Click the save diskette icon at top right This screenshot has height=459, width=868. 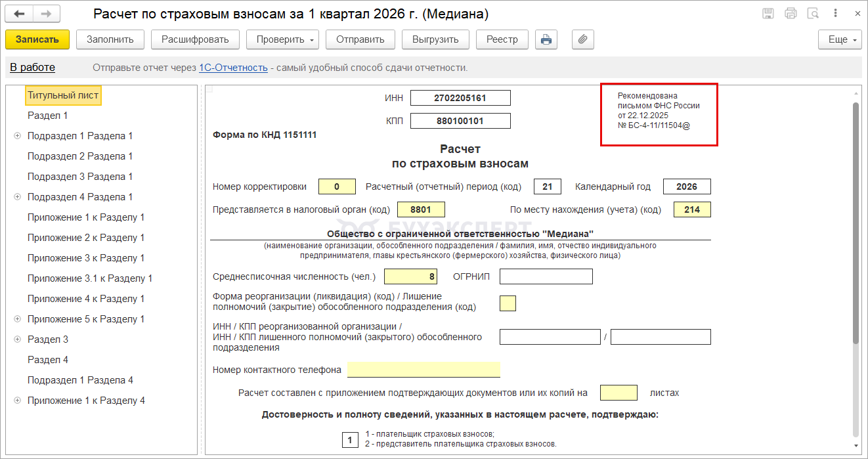[768, 13]
